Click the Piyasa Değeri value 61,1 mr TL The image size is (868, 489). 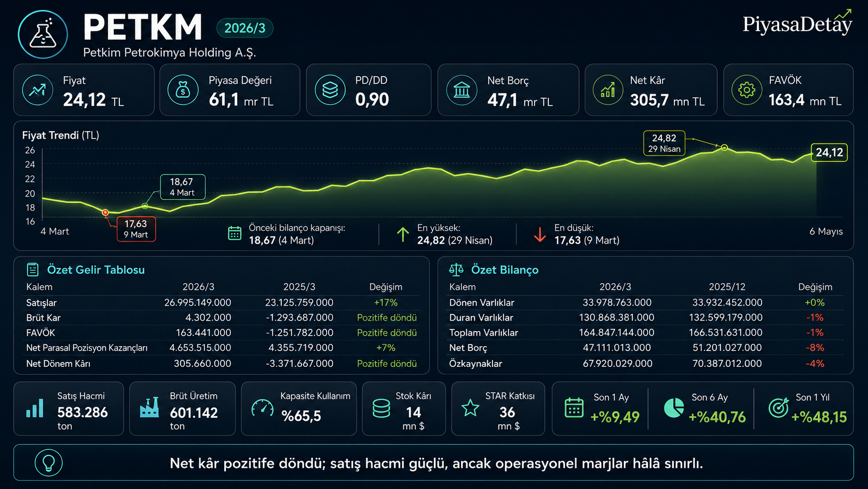(241, 100)
